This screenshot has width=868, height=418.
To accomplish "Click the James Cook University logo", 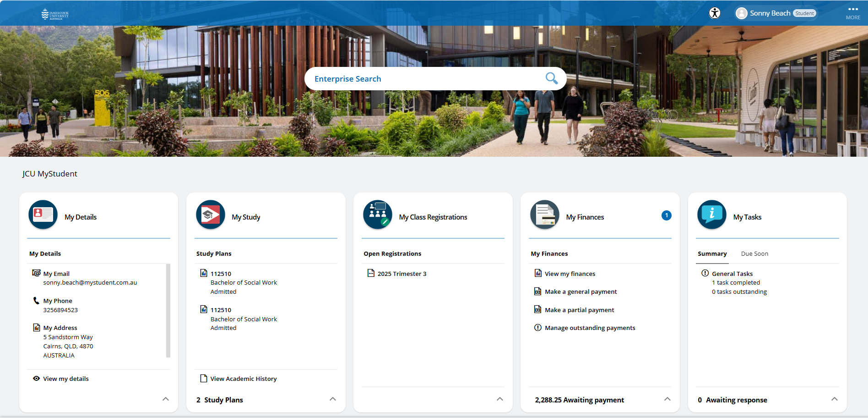I will click(x=55, y=14).
